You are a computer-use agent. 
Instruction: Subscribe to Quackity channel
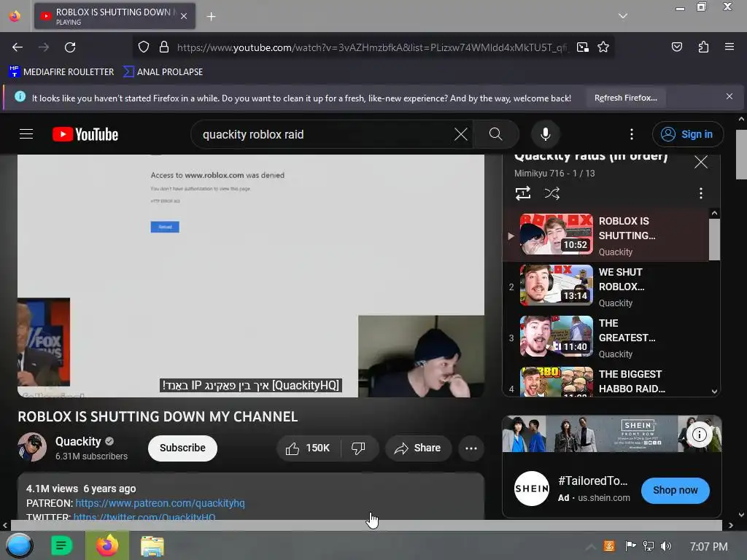click(182, 448)
